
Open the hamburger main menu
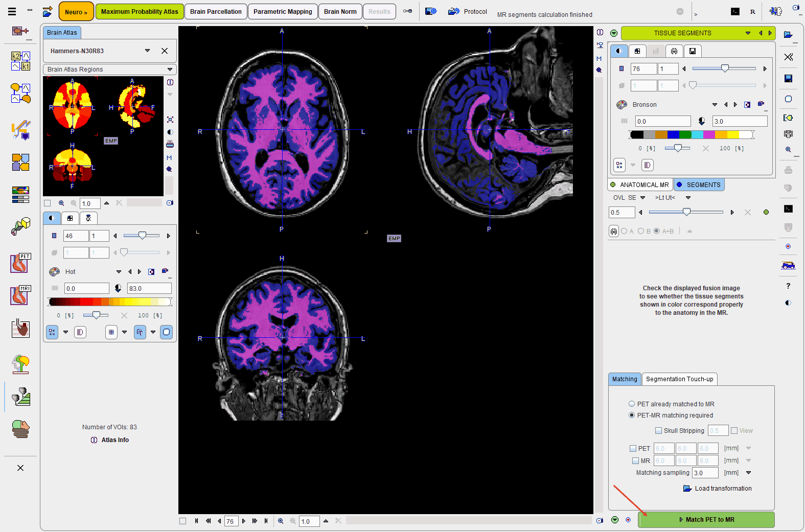pyautogui.click(x=12, y=11)
